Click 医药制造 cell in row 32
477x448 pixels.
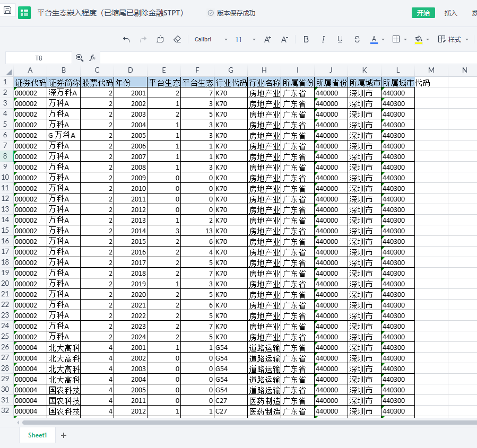click(x=264, y=411)
